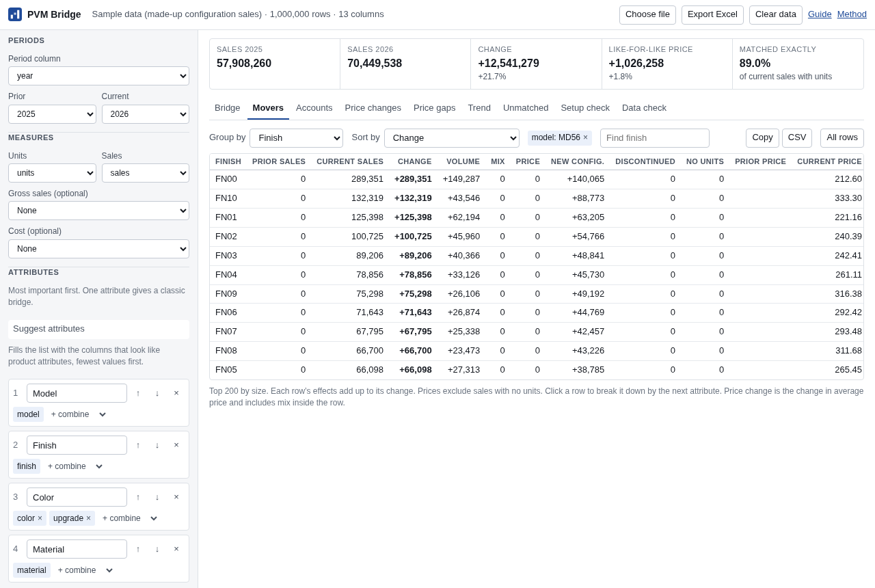Remove the Color attribute with the × icon

coord(176,497)
